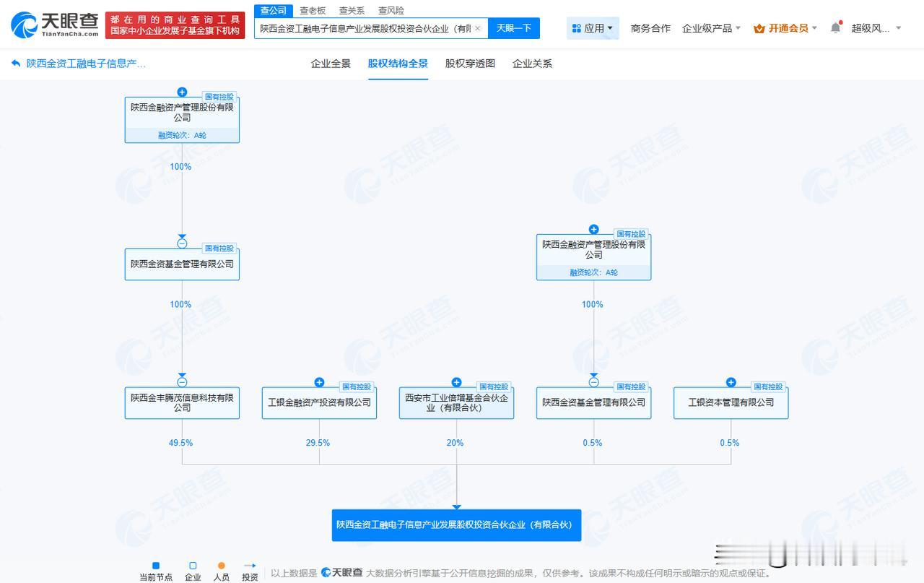
Task: Expand 工银资本管理有限公司 plus node
Action: (x=731, y=382)
